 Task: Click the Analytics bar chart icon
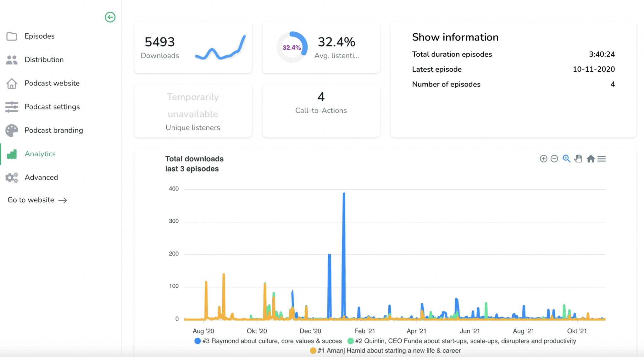(12, 154)
